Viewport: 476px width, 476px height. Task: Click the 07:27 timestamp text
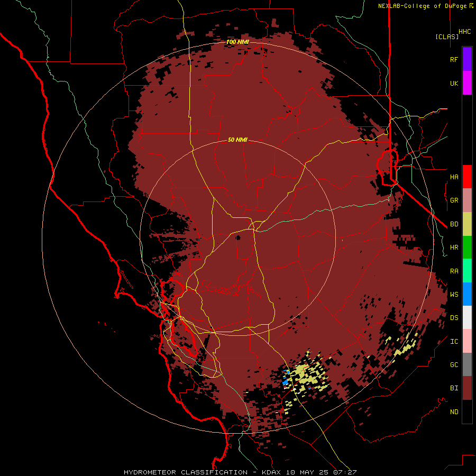click(x=344, y=472)
